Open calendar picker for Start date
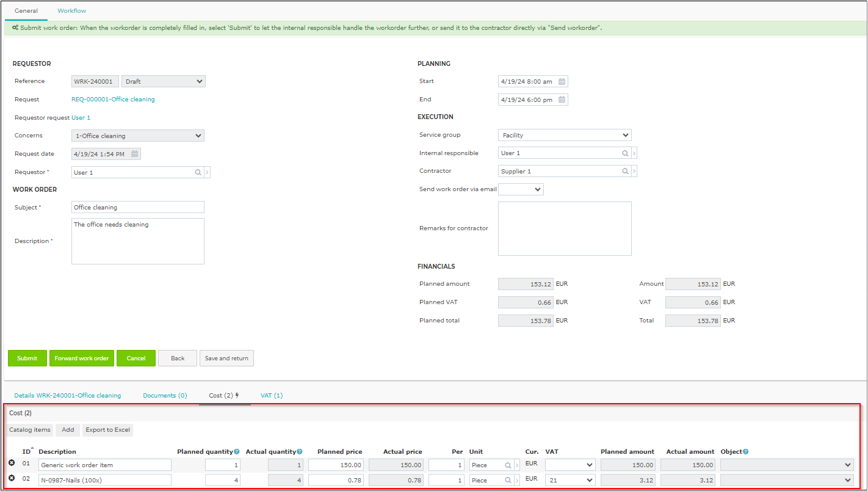This screenshot has height=491, width=868. pos(562,81)
